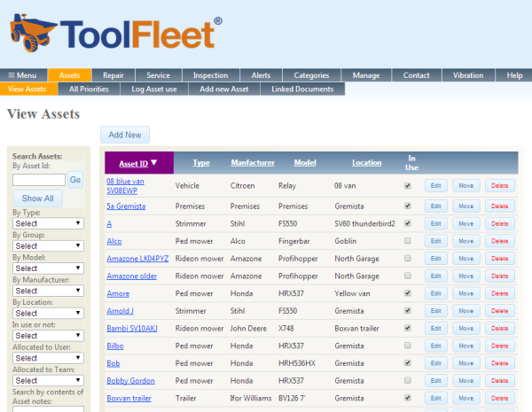Toggle In Use checkbox for 08 blue van
This screenshot has height=412, width=532.
pyautogui.click(x=408, y=186)
